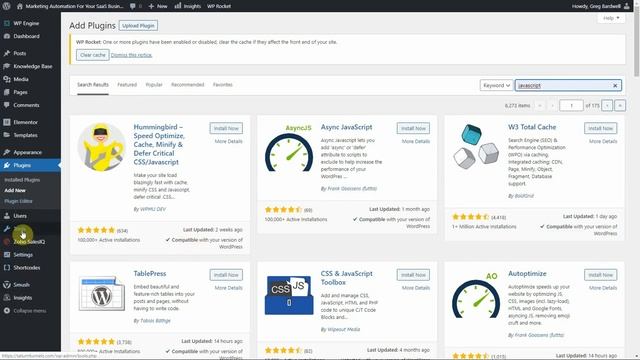The height and width of the screenshot is (360, 640).
Task: Click the Users sidebar icon
Action: tap(7, 216)
